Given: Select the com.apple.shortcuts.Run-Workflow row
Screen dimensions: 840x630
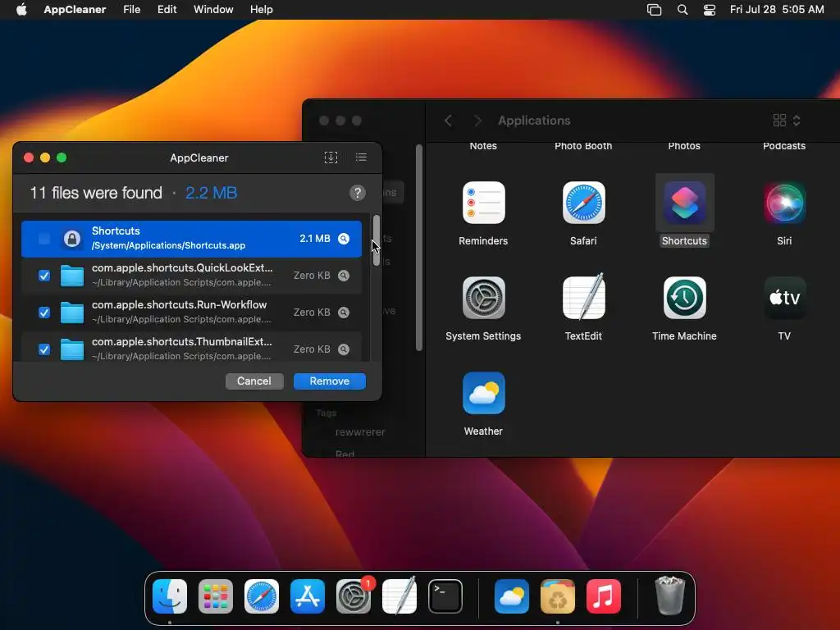Looking at the screenshot, I should [191, 313].
